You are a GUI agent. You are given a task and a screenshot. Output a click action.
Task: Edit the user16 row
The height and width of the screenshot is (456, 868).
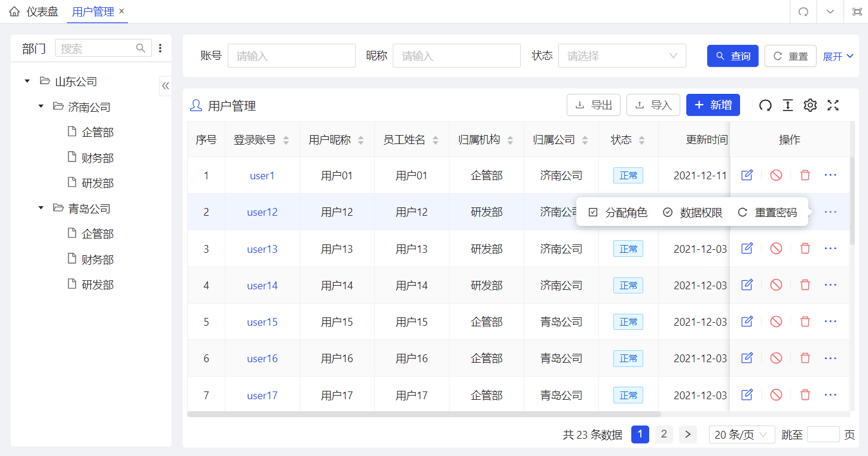pyautogui.click(x=747, y=358)
